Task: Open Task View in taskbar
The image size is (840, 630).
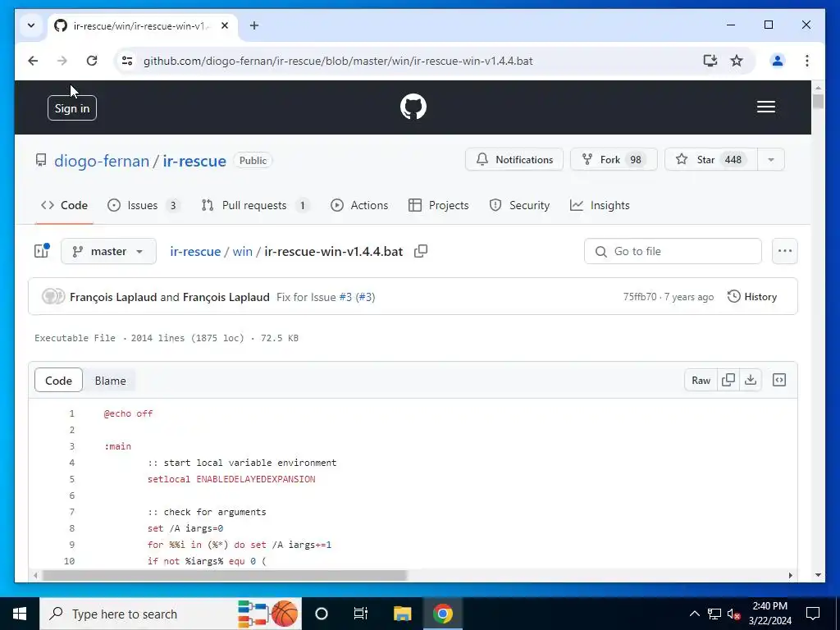Action: 361,614
